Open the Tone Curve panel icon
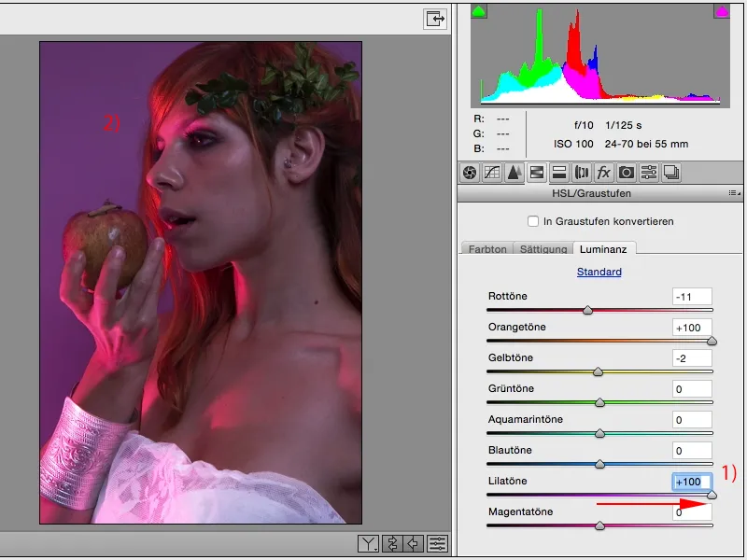The width and height of the screenshot is (747, 560). 492,173
